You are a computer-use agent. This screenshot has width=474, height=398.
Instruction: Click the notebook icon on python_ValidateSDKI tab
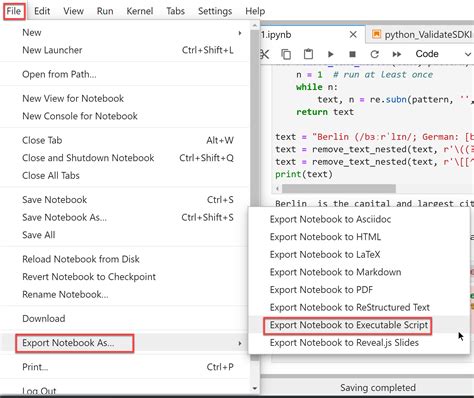(376, 34)
